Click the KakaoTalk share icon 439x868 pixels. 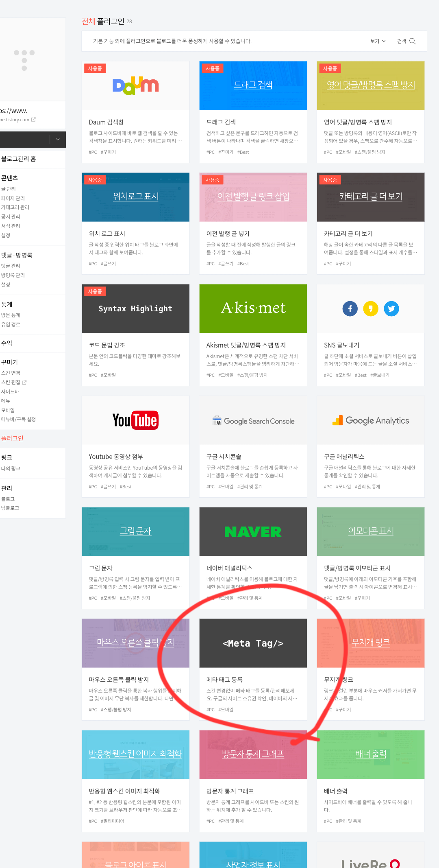(x=371, y=309)
